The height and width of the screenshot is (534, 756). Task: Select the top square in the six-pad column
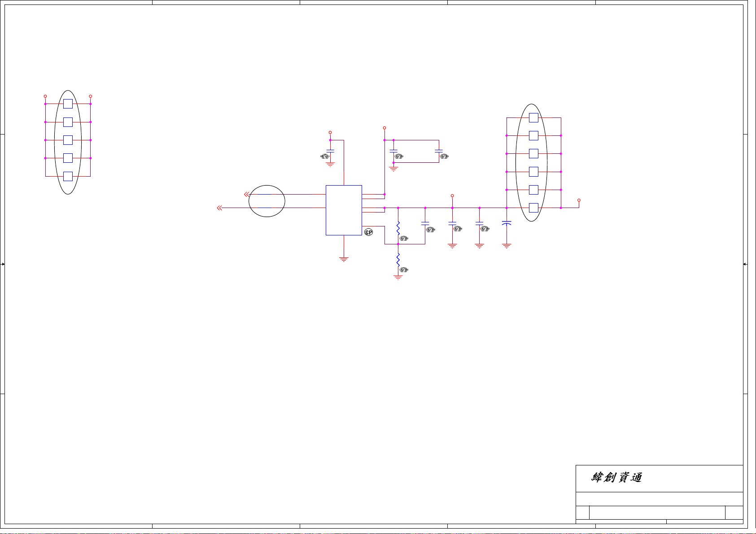coord(533,117)
